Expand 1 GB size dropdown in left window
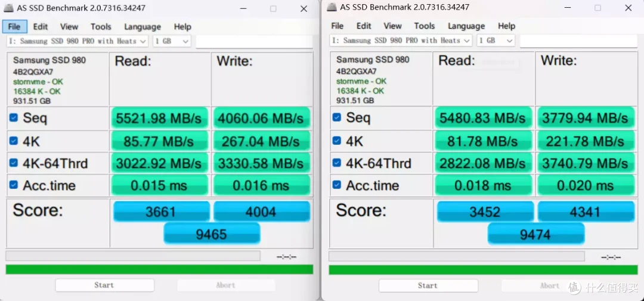Screen dimensions: 644x301 pyautogui.click(x=172, y=41)
